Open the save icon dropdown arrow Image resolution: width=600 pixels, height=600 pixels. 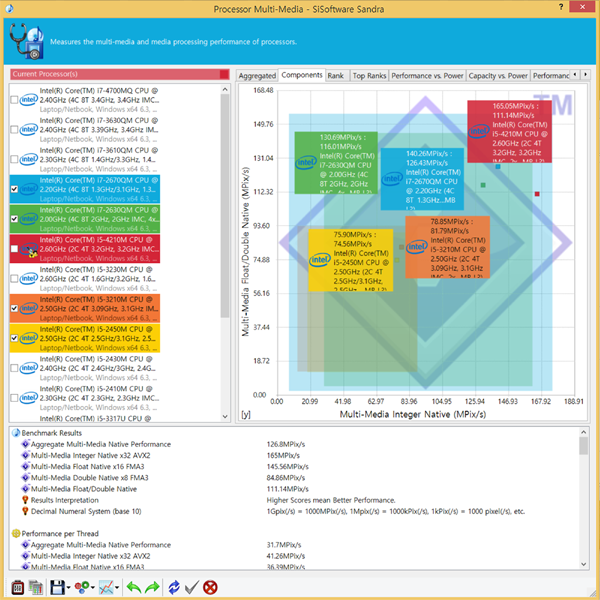68,588
